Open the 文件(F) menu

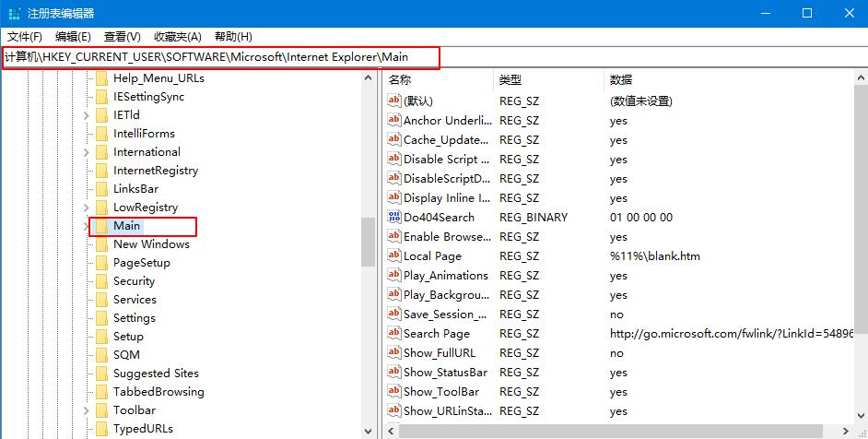(25, 37)
